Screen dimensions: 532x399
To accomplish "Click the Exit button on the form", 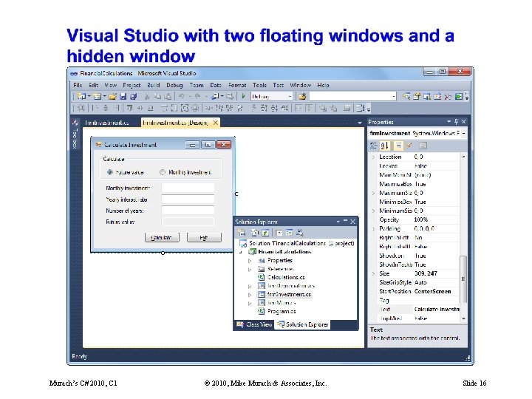I will coord(204,237).
